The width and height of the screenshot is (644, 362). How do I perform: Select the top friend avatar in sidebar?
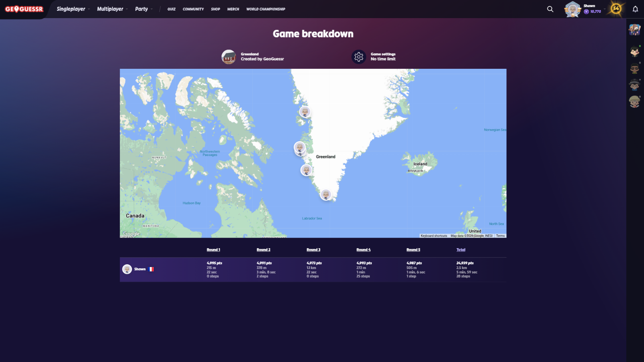coord(635,30)
